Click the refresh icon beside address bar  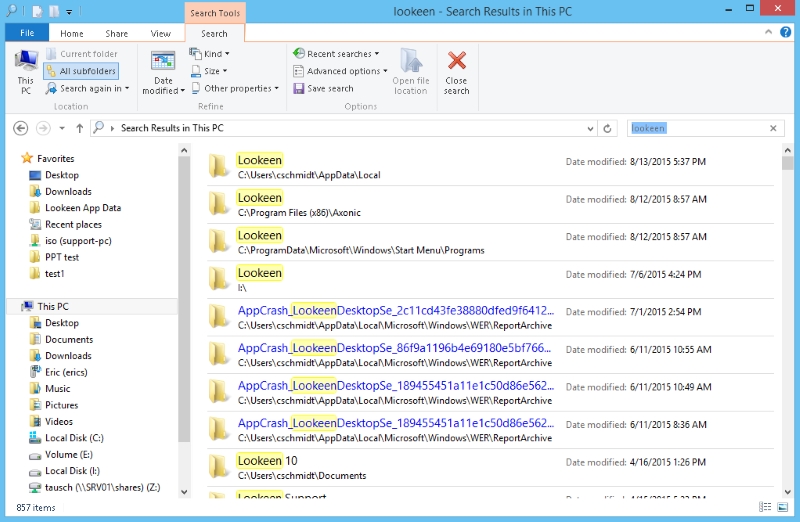(607, 128)
